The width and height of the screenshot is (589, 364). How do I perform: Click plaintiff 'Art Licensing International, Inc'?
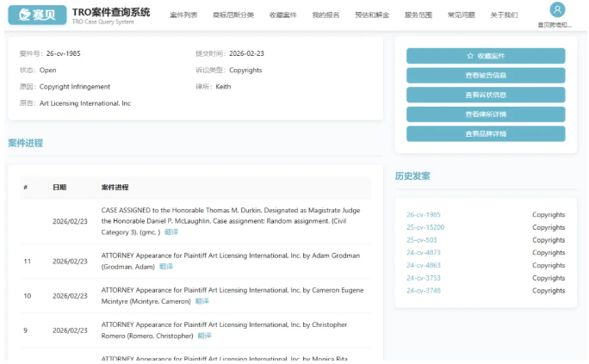(x=85, y=103)
